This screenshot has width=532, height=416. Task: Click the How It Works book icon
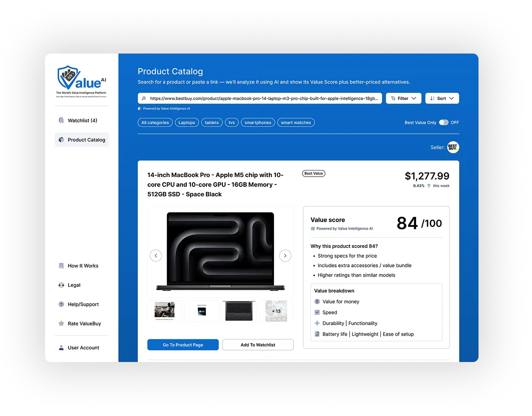click(x=61, y=266)
